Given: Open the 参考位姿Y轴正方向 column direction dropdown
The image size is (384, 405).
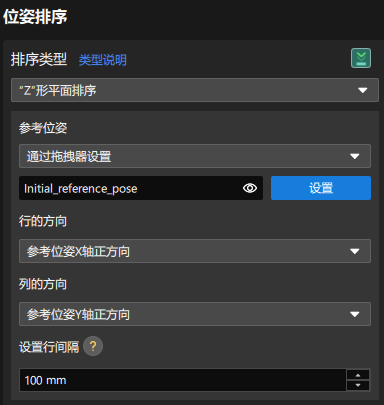Looking at the screenshot, I should (195, 314).
